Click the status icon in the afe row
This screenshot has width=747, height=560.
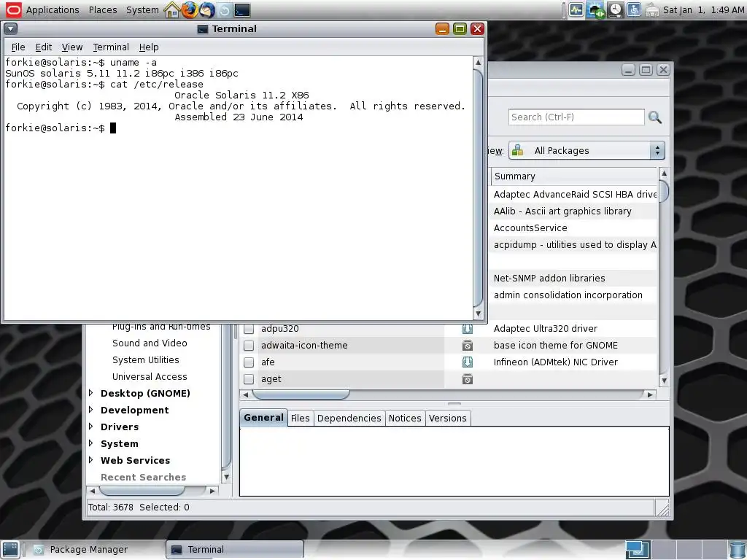pos(468,362)
